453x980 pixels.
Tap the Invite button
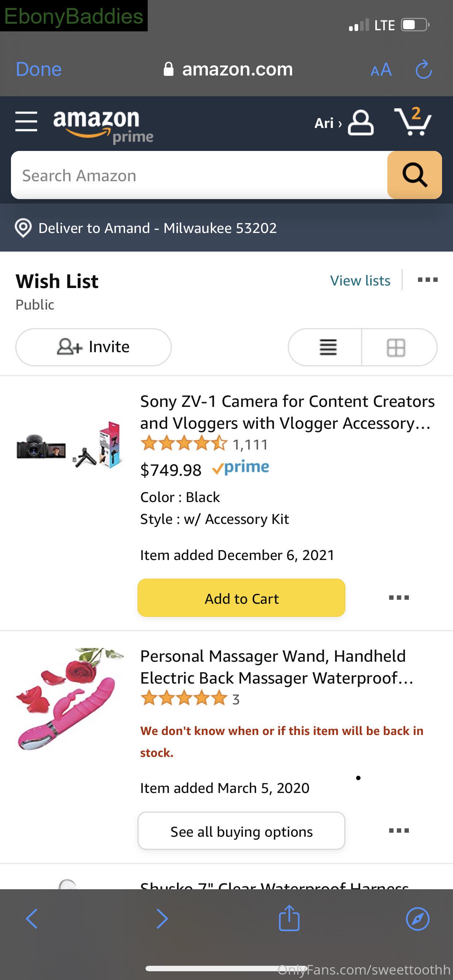(x=93, y=347)
